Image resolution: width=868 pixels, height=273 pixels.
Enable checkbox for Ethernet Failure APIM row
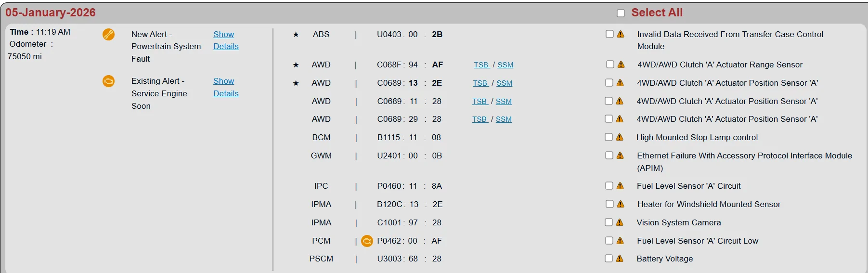609,155
